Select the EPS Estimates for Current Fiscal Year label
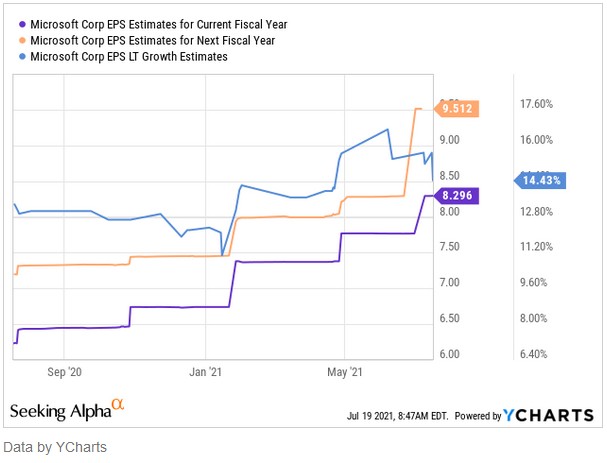 [x=159, y=24]
